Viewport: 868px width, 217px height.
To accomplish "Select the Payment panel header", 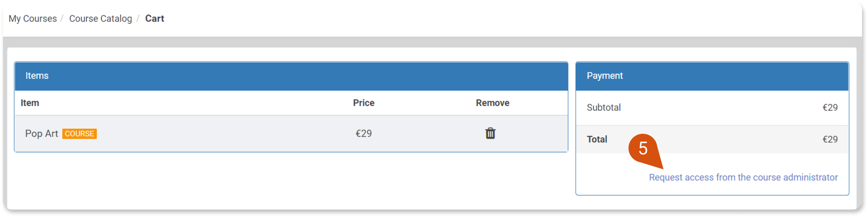I will pyautogui.click(x=712, y=76).
